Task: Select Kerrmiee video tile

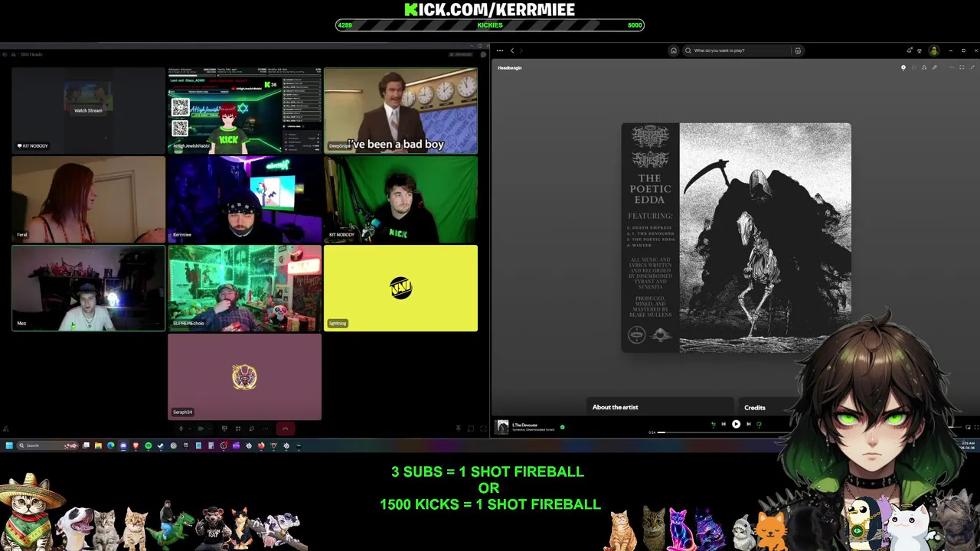Action: pos(245,200)
